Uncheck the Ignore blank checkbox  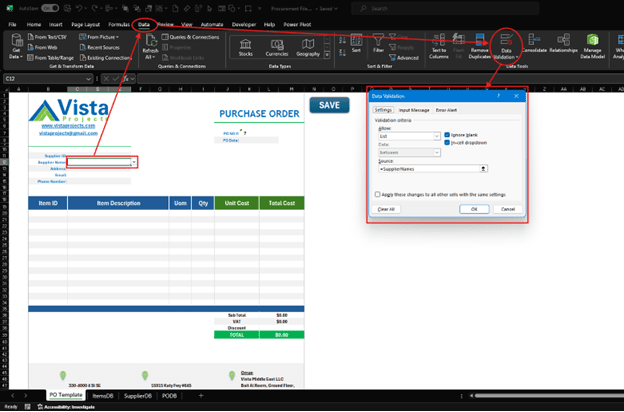[x=446, y=134]
